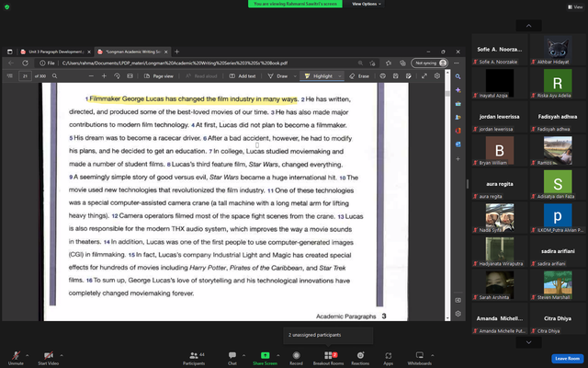Screen dimensions: 588x368
Task: Zoom in the PDF with plus
Action: coord(104,75)
